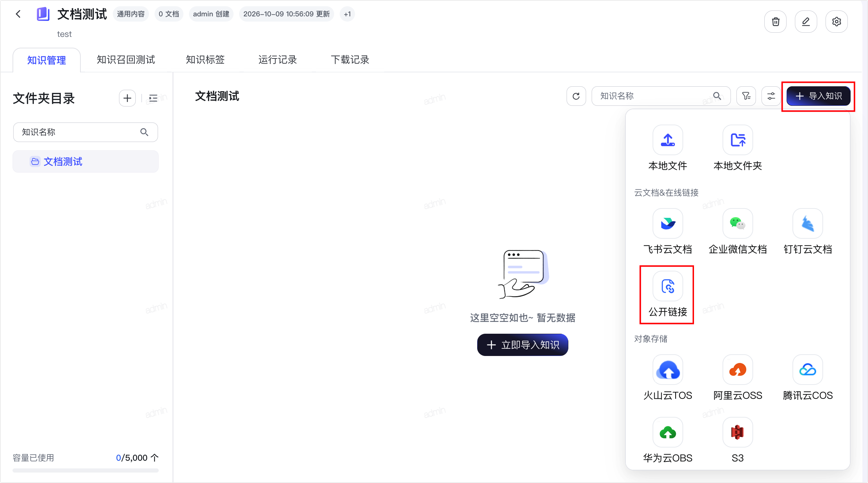The image size is (868, 483).
Task: Select S3 object storage
Action: 737,441
